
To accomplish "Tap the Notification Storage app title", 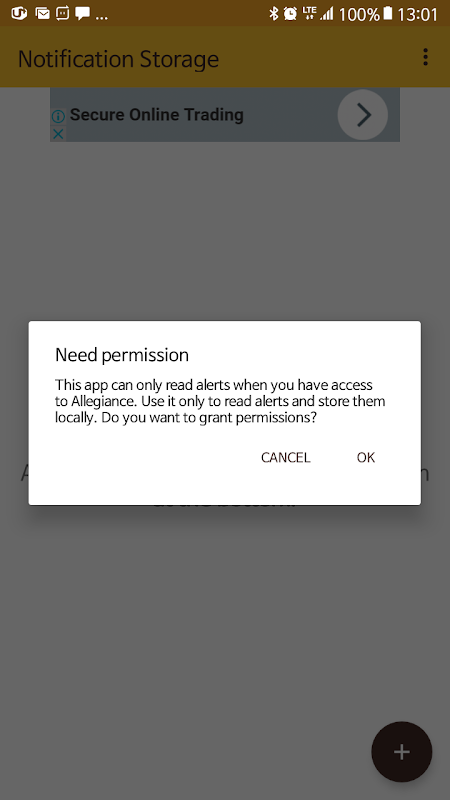I will tap(118, 59).
